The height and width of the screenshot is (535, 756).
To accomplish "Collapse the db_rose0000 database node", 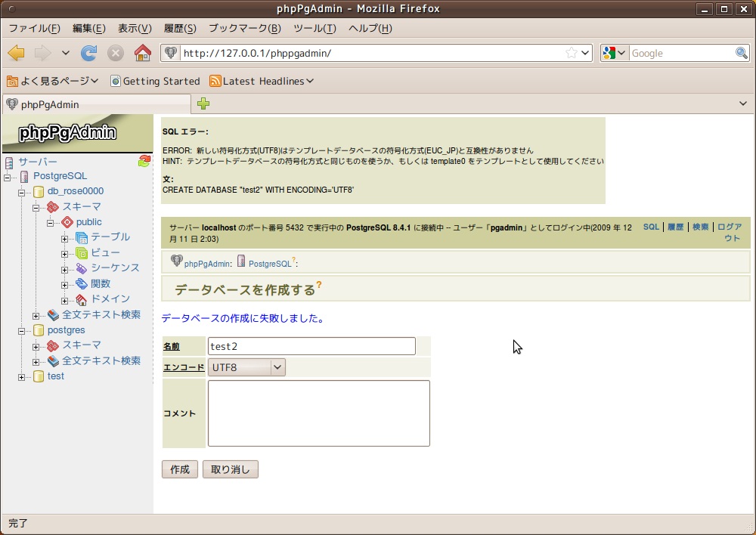I will pyautogui.click(x=22, y=193).
